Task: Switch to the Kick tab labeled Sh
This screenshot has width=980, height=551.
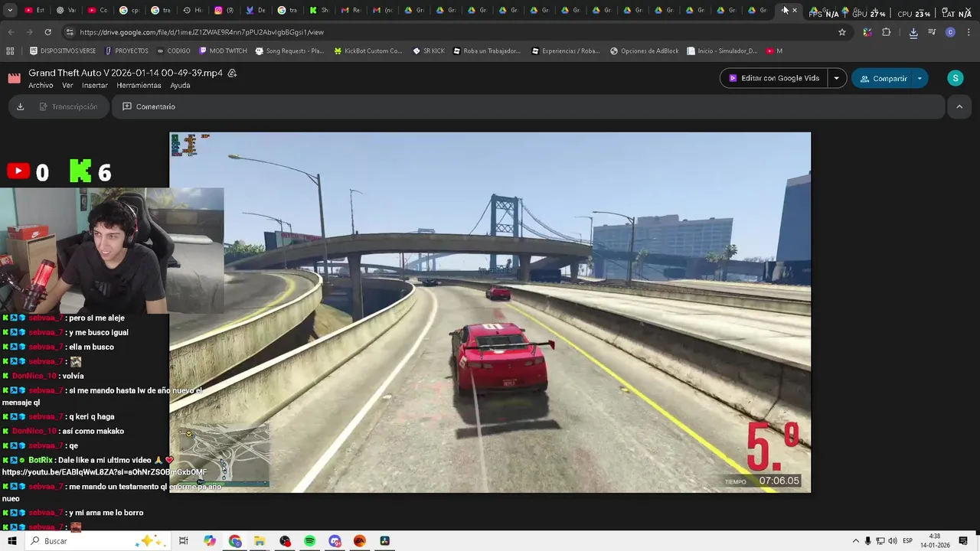Action: pyautogui.click(x=318, y=10)
